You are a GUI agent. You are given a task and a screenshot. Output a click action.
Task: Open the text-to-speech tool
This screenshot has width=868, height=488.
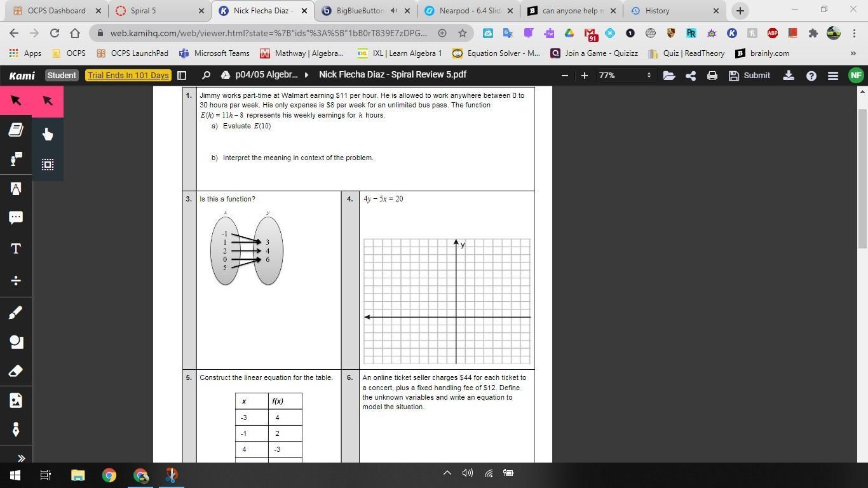16,158
